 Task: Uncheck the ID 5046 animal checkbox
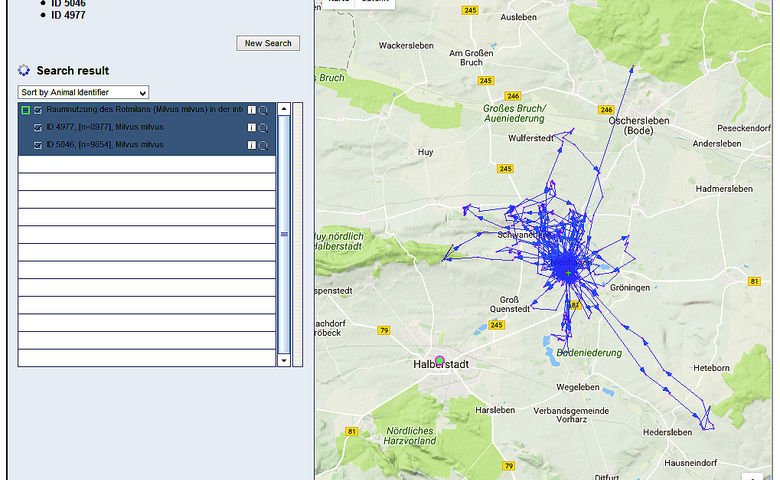[38, 145]
